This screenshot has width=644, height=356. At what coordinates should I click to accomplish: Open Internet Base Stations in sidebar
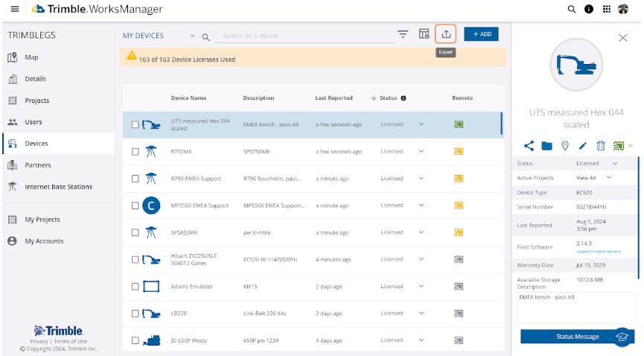(60, 187)
